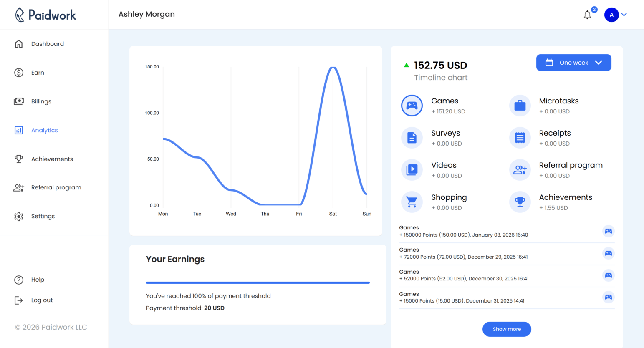Click the Shopping cart icon
Screen dimensions: 644x348
(412, 202)
